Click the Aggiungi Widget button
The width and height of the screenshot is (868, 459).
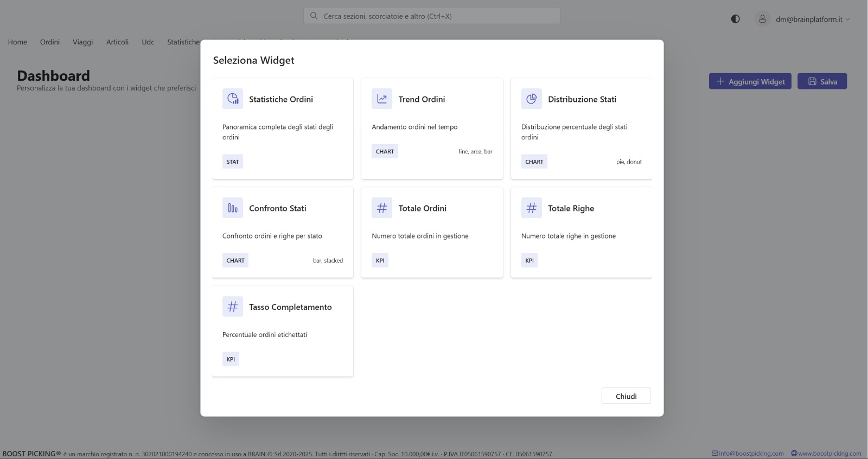point(750,81)
